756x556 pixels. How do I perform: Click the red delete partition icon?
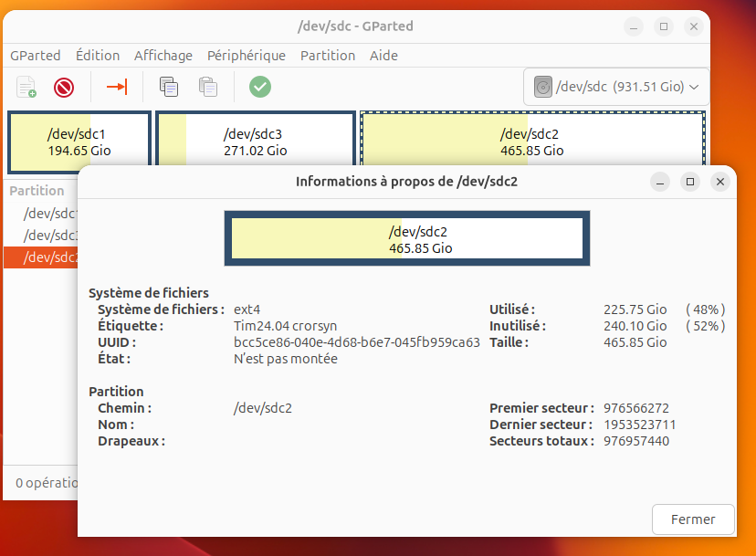(64, 88)
